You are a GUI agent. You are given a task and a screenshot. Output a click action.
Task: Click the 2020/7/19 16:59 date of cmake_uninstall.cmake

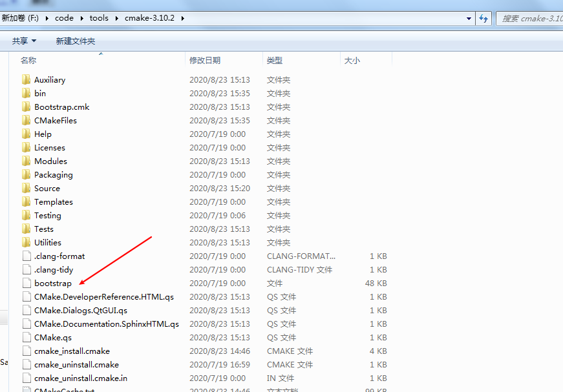click(220, 365)
